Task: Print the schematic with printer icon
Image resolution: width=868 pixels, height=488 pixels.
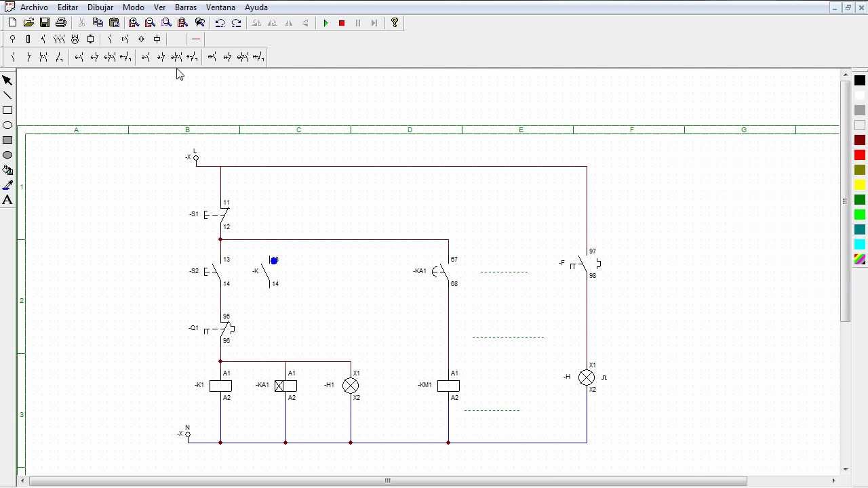Action: click(x=61, y=23)
